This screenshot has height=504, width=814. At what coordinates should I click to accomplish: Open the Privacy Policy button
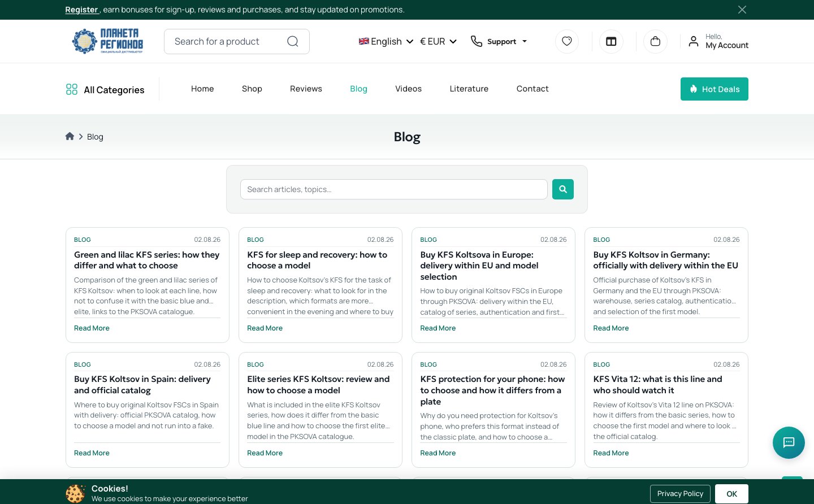pos(680,494)
